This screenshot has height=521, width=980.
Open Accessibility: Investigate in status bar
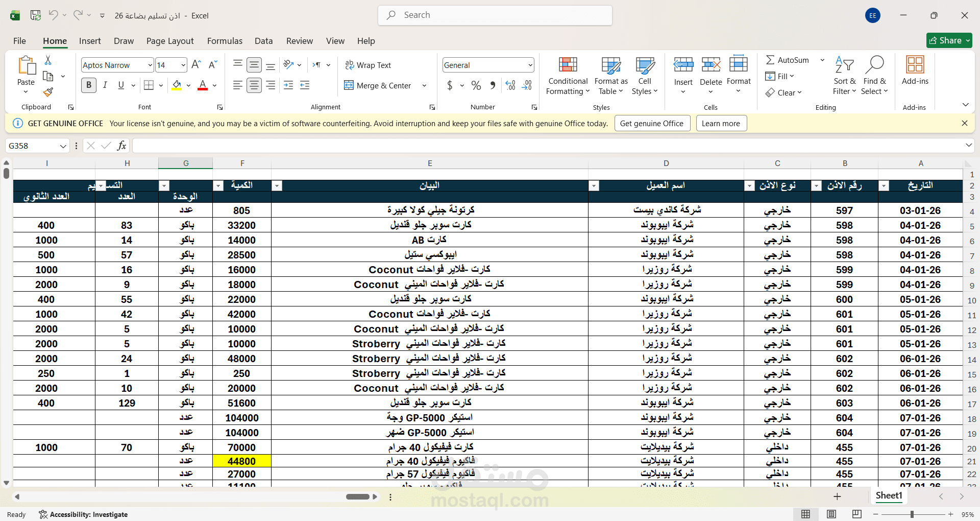[83, 514]
